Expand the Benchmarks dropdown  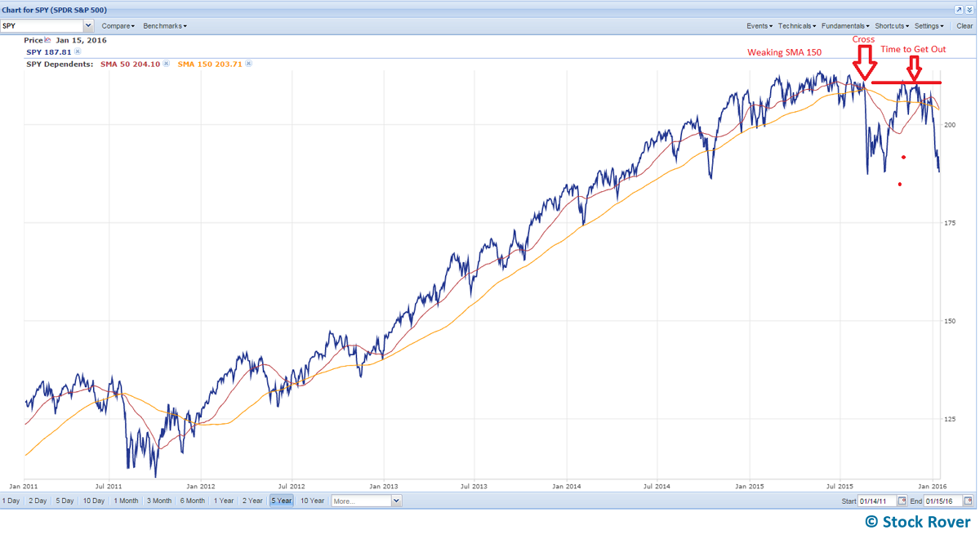[165, 26]
